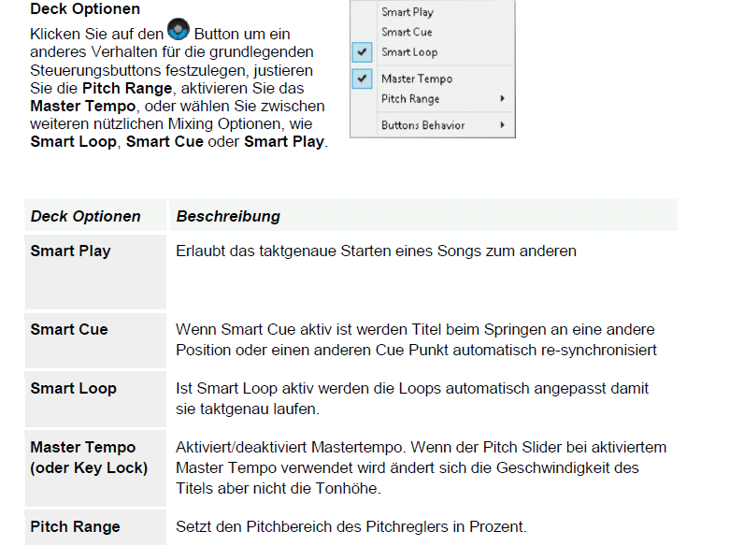Image resolution: width=730 pixels, height=560 pixels.
Task: Expand the Pitch Range submenu arrow
Action: (502, 98)
